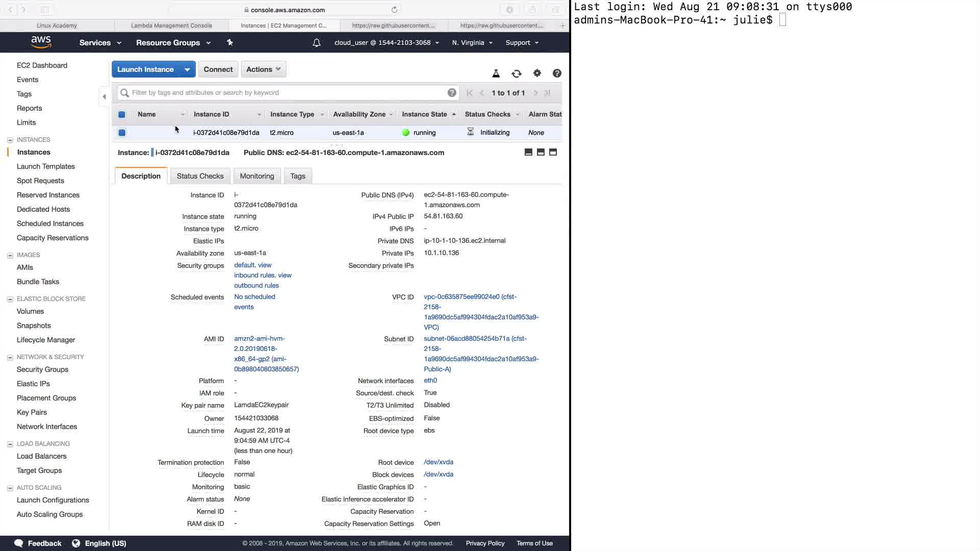Click the refresh instances icon

[x=517, y=73]
